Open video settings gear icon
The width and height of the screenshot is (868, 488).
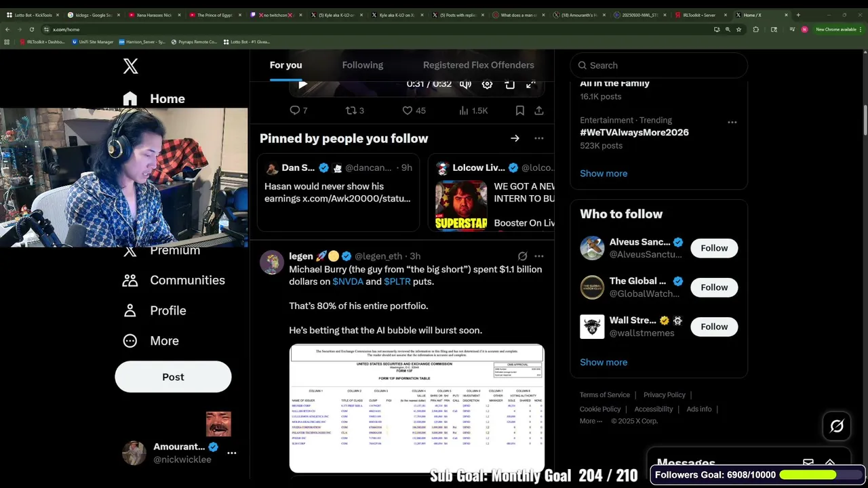click(487, 84)
